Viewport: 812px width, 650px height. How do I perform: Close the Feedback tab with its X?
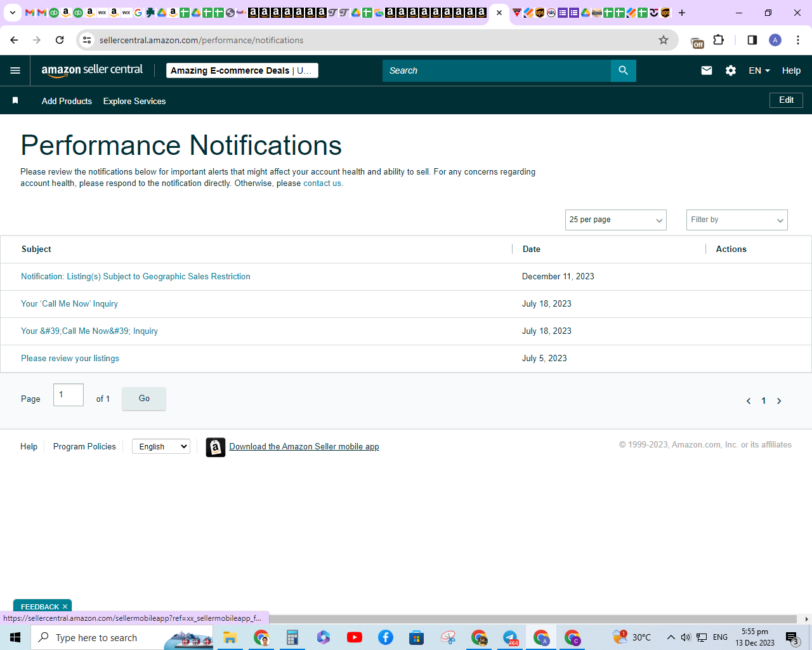pyautogui.click(x=65, y=607)
